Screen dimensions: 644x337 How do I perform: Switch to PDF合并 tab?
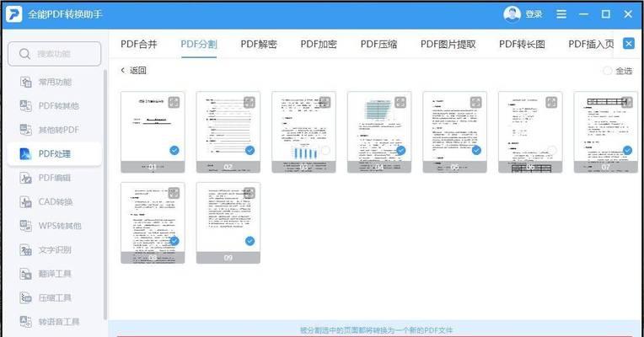pos(139,45)
